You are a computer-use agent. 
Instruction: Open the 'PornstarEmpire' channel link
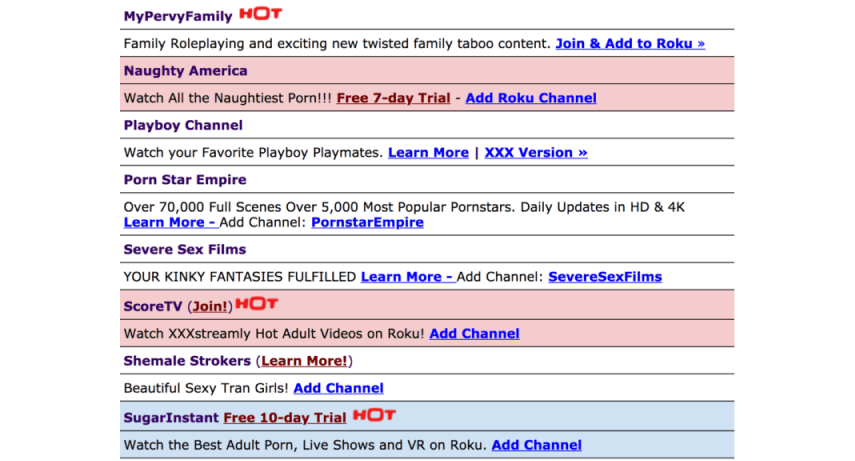367,223
